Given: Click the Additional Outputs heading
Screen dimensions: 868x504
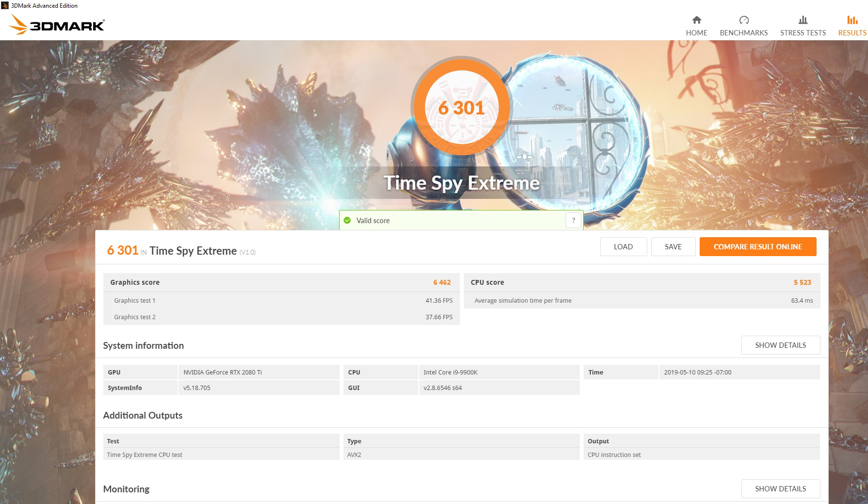Looking at the screenshot, I should coord(143,415).
